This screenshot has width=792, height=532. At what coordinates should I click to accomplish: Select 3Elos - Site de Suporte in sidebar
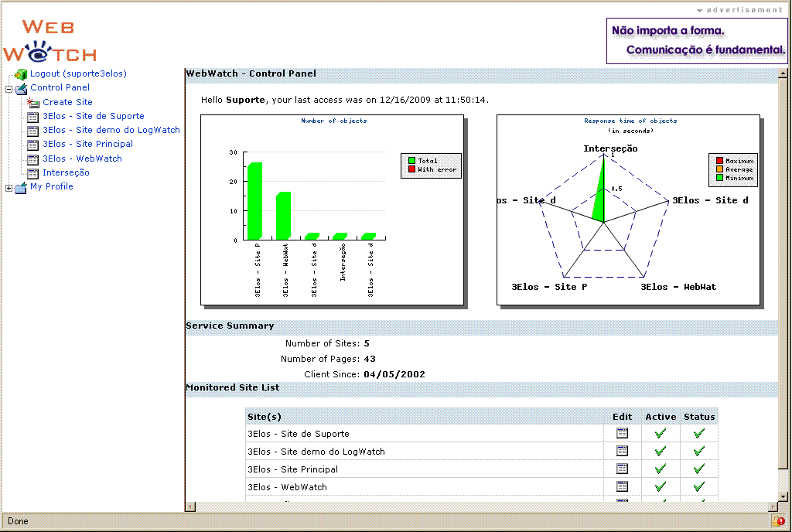pyautogui.click(x=93, y=116)
